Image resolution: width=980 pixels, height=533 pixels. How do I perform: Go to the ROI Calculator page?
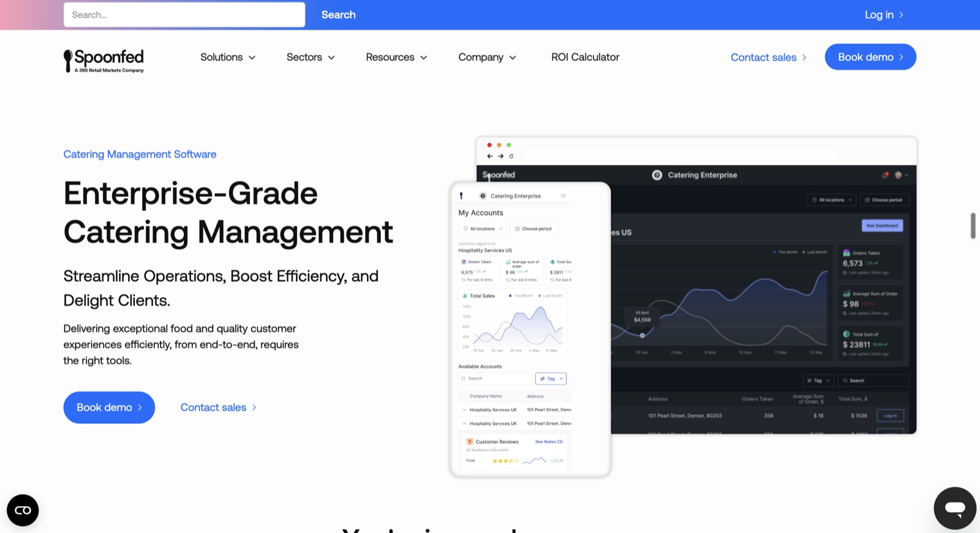[x=585, y=57]
